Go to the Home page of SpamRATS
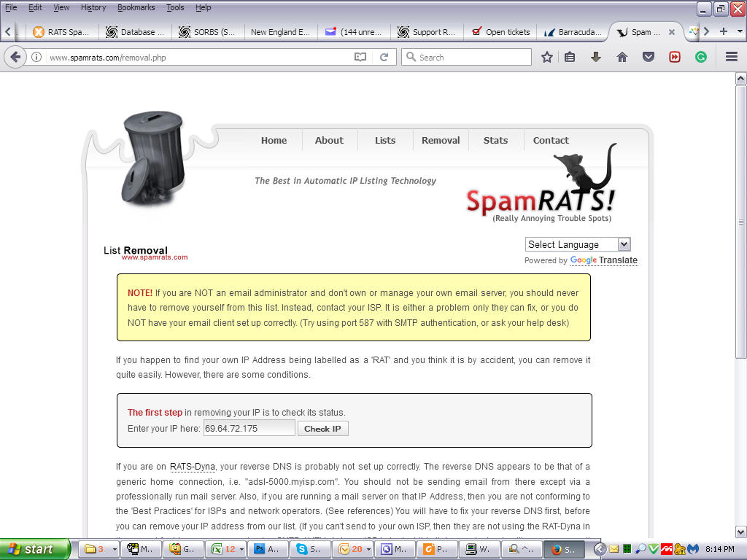The height and width of the screenshot is (560, 747). click(274, 141)
